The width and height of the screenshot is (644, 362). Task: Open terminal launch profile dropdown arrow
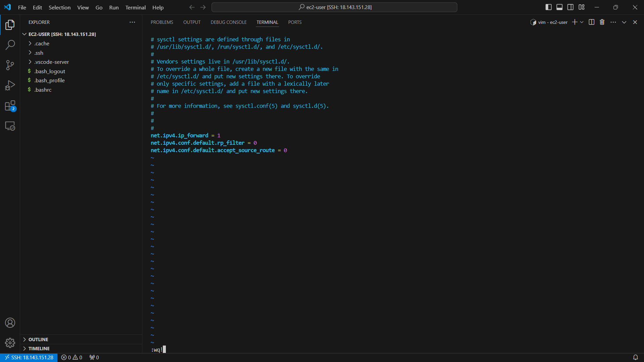click(x=582, y=22)
